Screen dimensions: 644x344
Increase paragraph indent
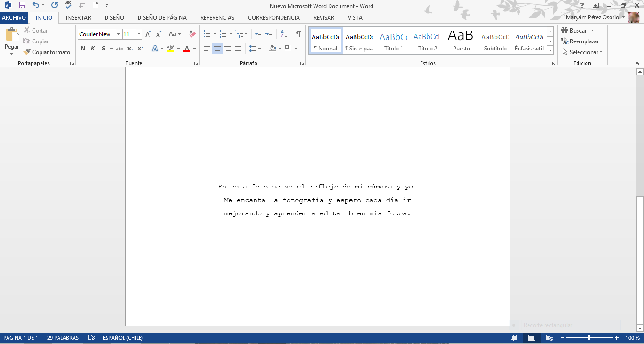point(269,34)
